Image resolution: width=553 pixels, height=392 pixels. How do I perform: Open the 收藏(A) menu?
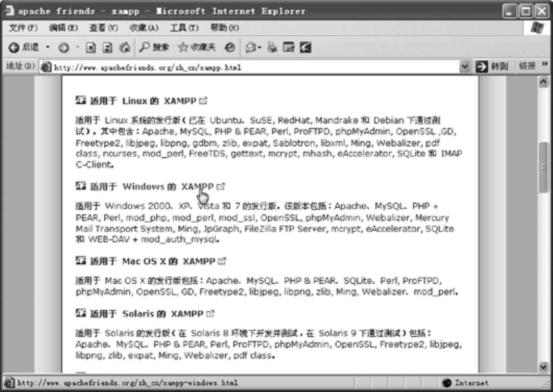click(x=144, y=28)
